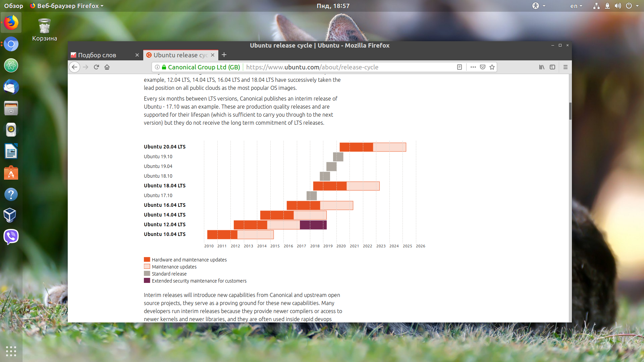Close the Ubuntu release cycle tab
644x362 pixels.
[x=213, y=55]
